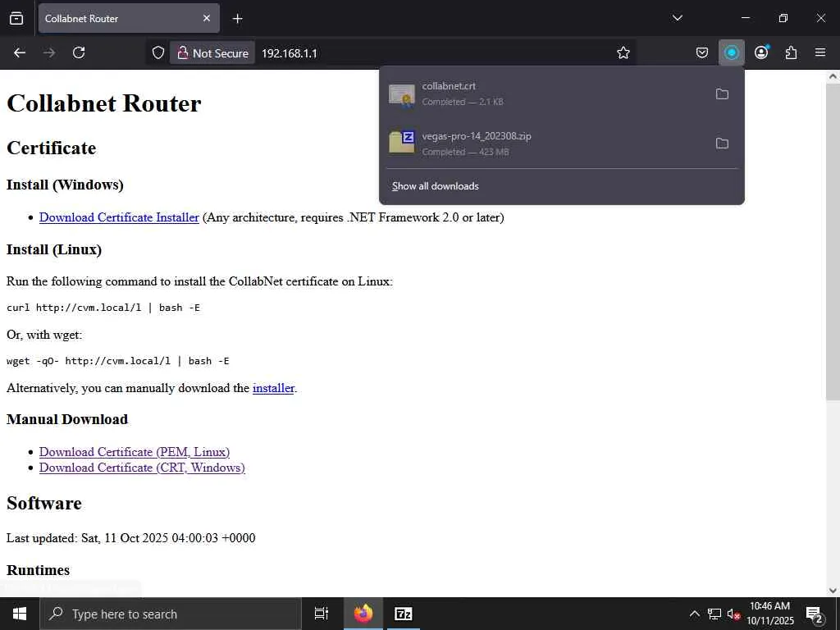Open the clock showing 10:46 AM

click(x=770, y=614)
